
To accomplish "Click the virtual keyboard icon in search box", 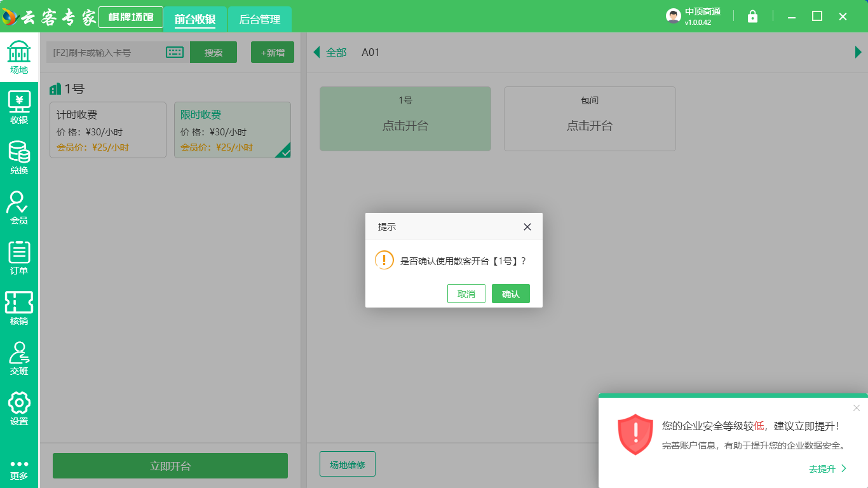I will (x=175, y=52).
